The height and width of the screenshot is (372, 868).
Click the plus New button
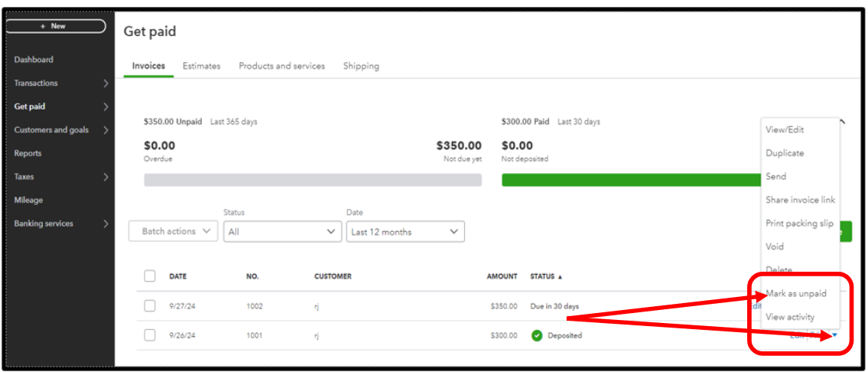54,26
